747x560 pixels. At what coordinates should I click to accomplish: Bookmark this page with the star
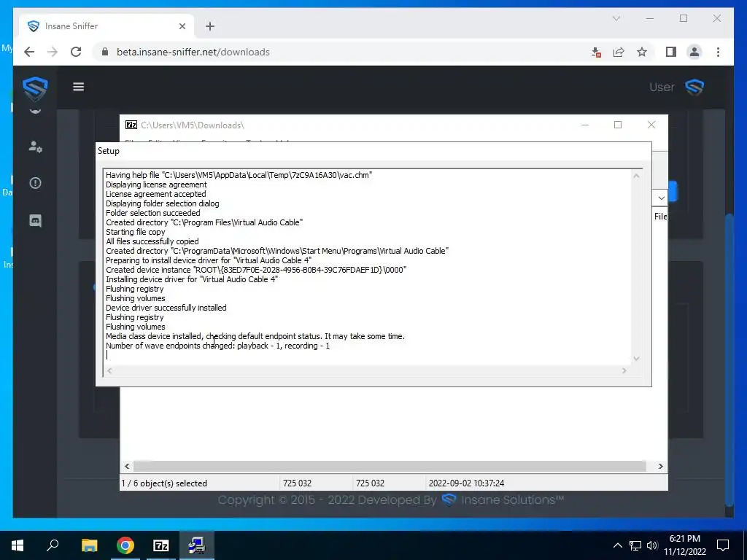point(642,52)
